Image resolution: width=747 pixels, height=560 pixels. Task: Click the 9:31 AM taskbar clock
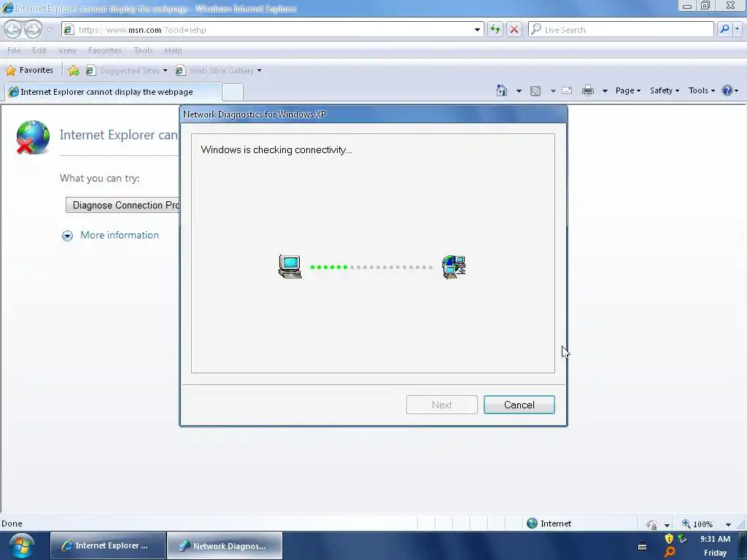point(715,539)
